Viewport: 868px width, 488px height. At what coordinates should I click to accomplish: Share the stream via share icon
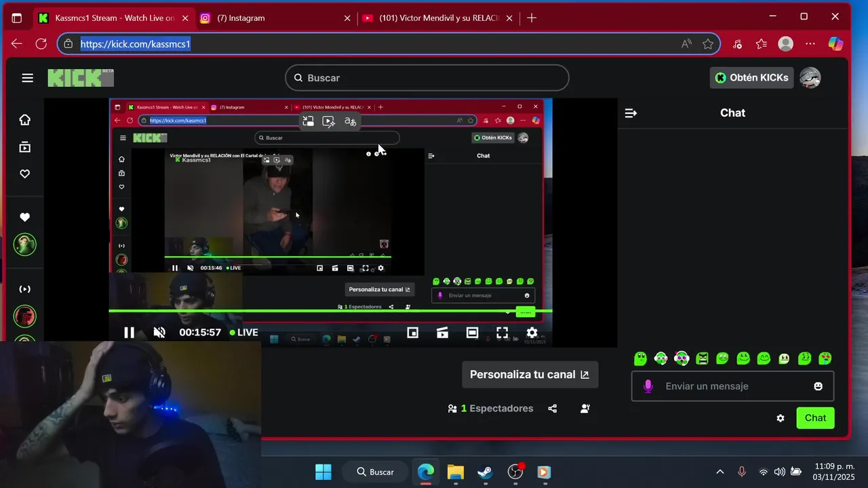[x=553, y=409]
